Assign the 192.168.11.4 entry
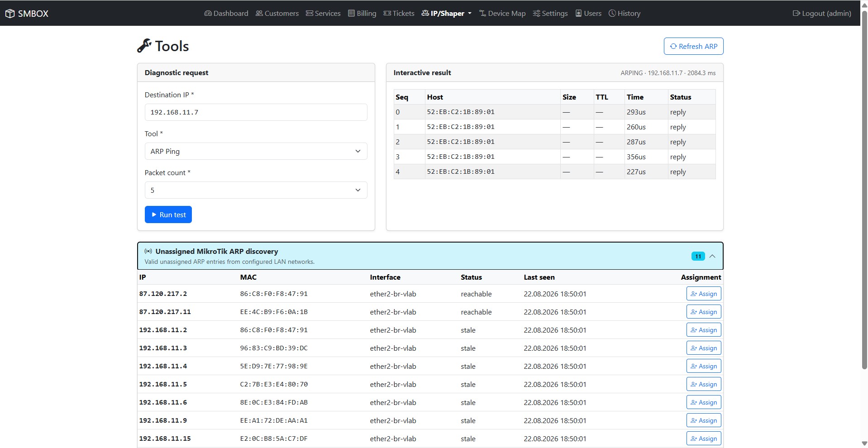Screen dimensions: 868x448 [704, 366]
